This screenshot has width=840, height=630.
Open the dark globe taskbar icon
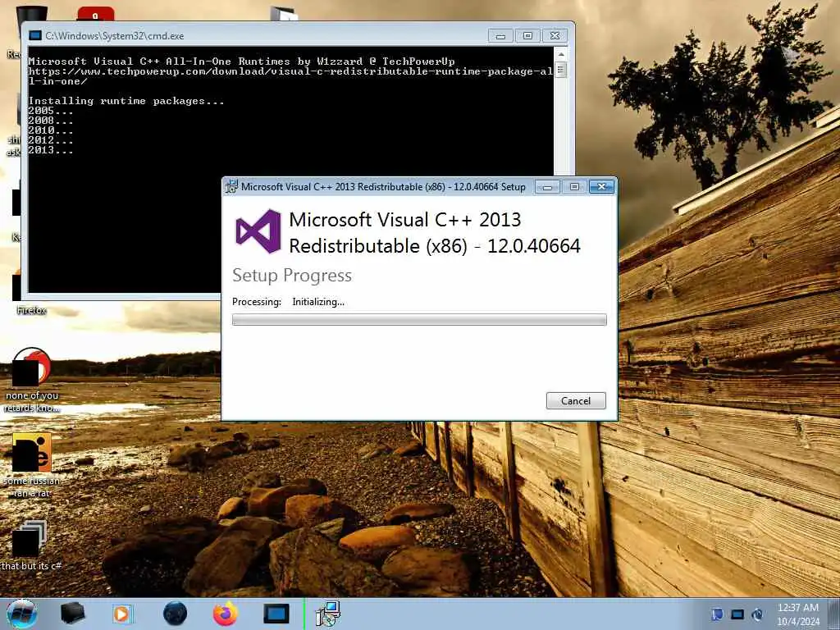(x=175, y=614)
